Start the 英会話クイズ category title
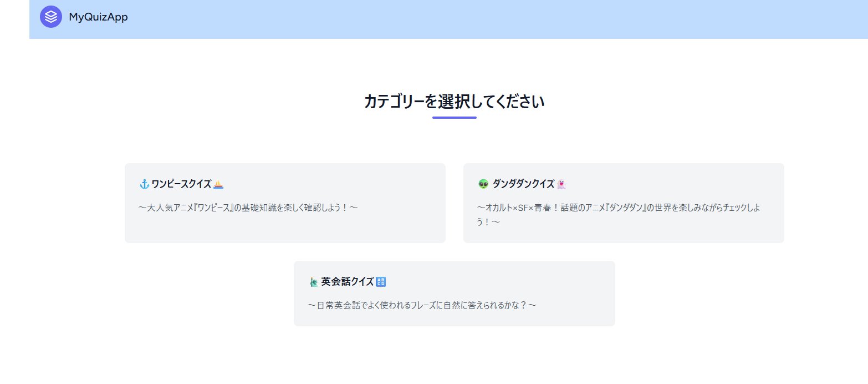The width and height of the screenshot is (868, 384). 347,282
